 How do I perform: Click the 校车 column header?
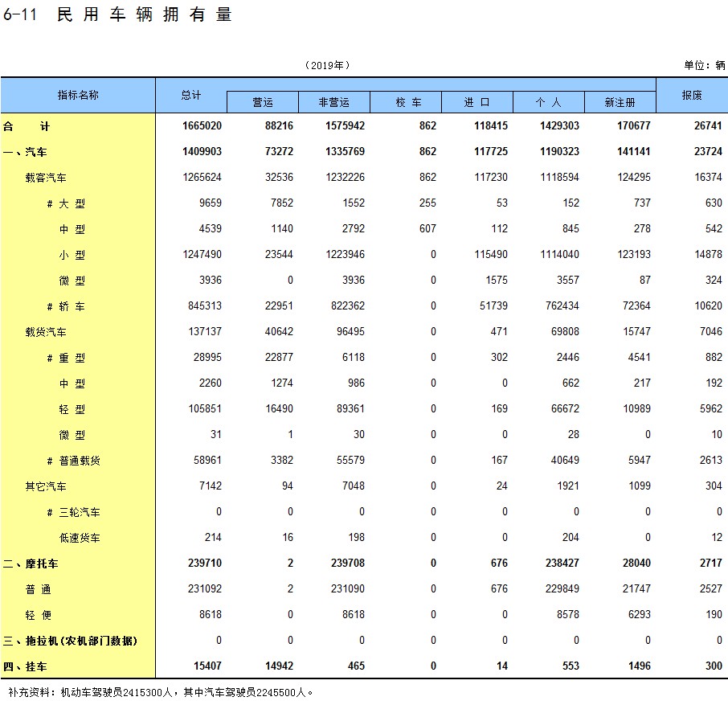(407, 103)
